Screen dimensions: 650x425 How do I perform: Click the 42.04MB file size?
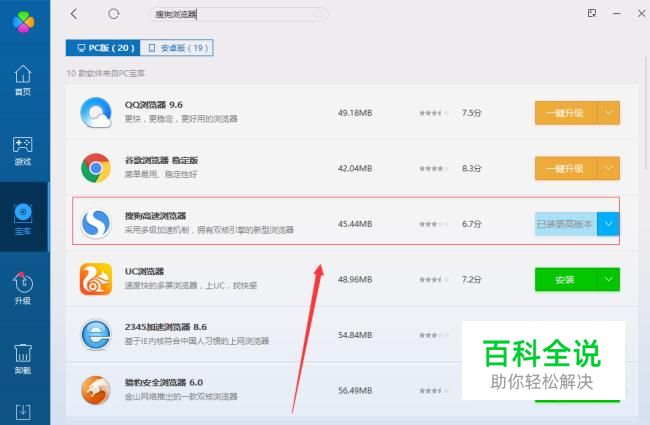pyautogui.click(x=355, y=168)
